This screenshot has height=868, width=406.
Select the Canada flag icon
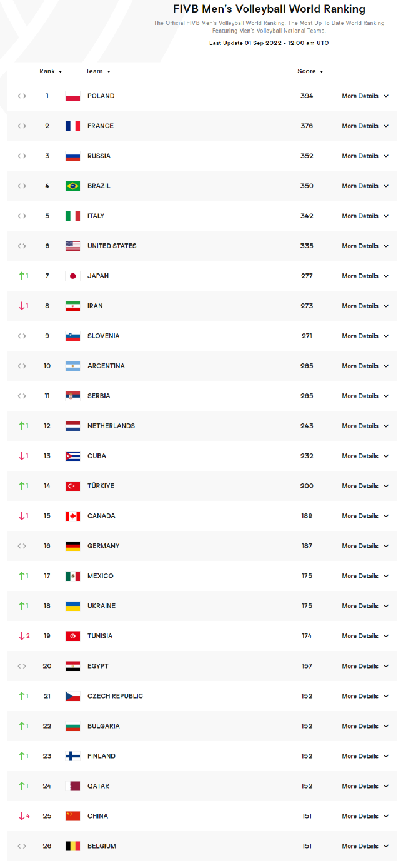click(x=72, y=517)
